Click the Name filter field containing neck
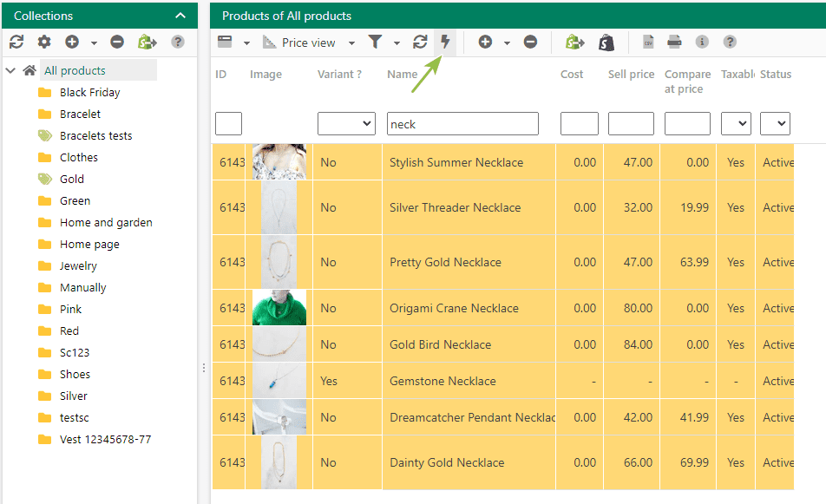The height and width of the screenshot is (504, 826). (x=462, y=124)
